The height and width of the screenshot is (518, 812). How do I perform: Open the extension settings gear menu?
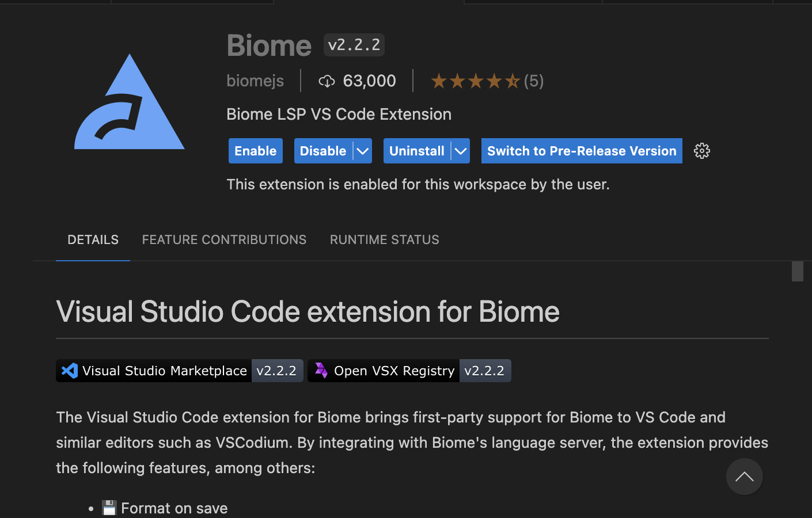tap(701, 151)
